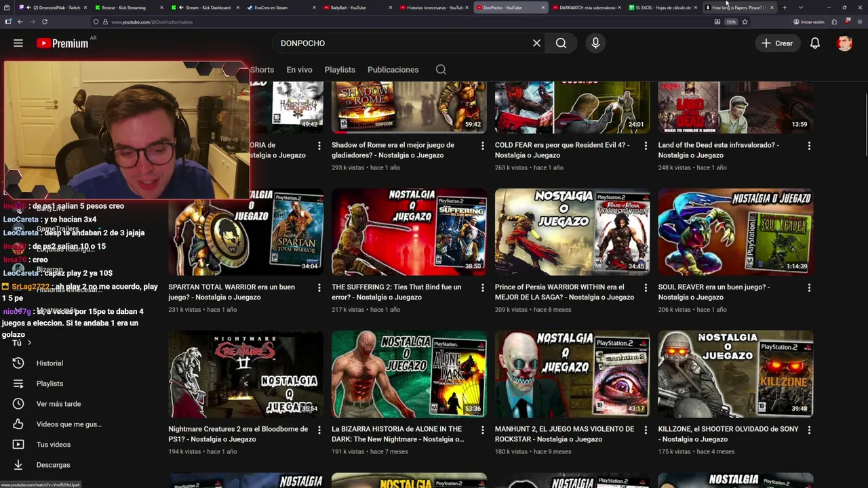Click THE SUFFERING 2 video title

[x=397, y=292]
